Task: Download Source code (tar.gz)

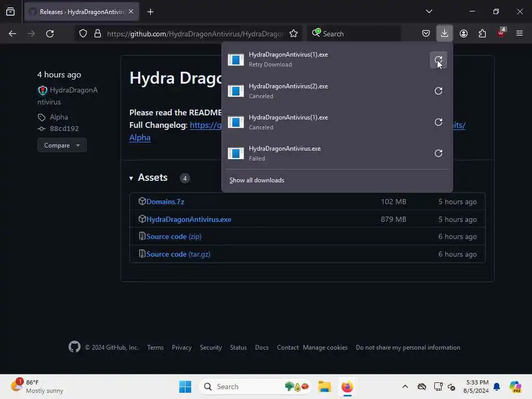Action: click(x=178, y=254)
